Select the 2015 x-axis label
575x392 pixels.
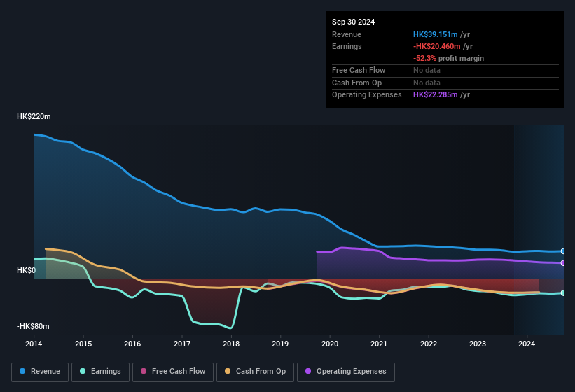click(83, 344)
